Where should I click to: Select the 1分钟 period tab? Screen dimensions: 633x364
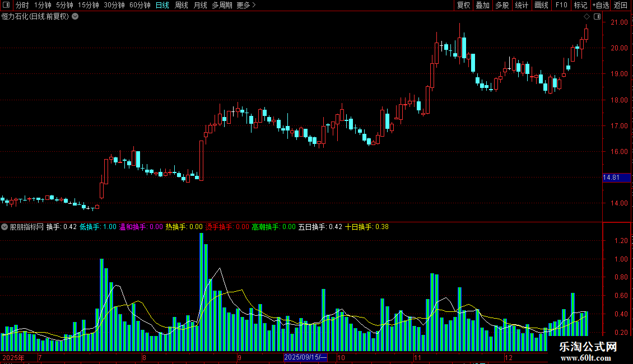(43, 5)
